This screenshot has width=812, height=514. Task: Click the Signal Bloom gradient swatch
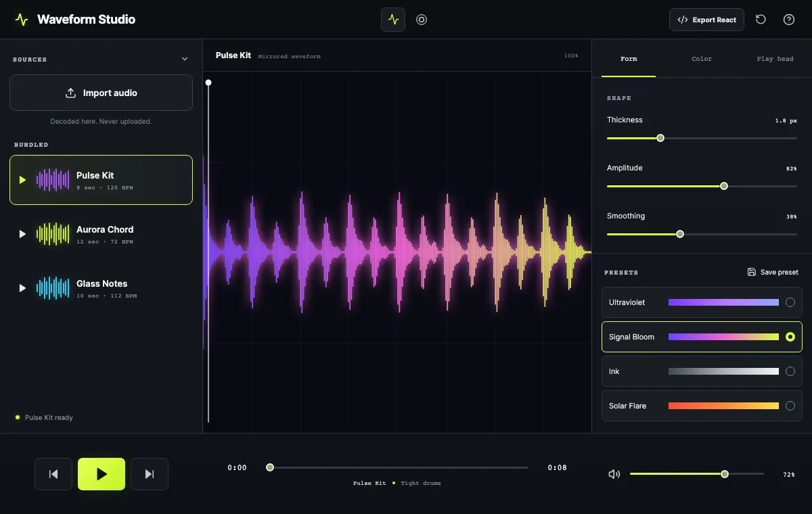(x=723, y=337)
